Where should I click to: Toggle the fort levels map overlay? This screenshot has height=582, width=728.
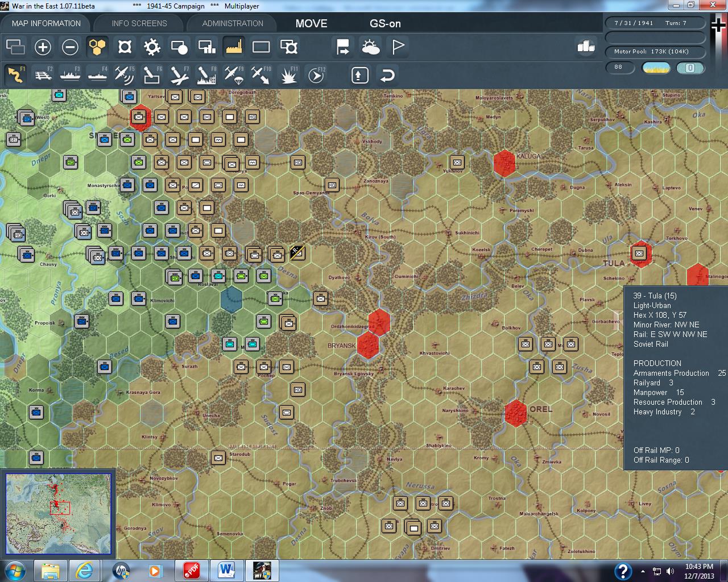pos(125,47)
